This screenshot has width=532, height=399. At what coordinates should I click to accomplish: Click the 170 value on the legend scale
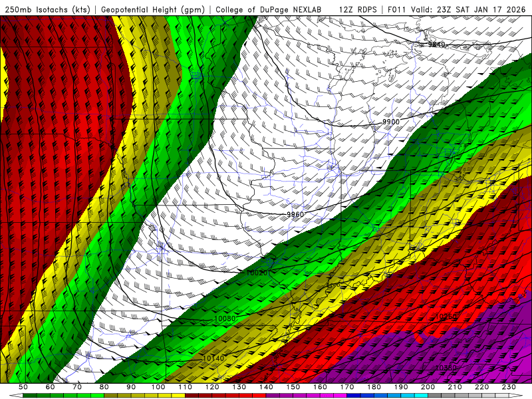[x=347, y=387]
